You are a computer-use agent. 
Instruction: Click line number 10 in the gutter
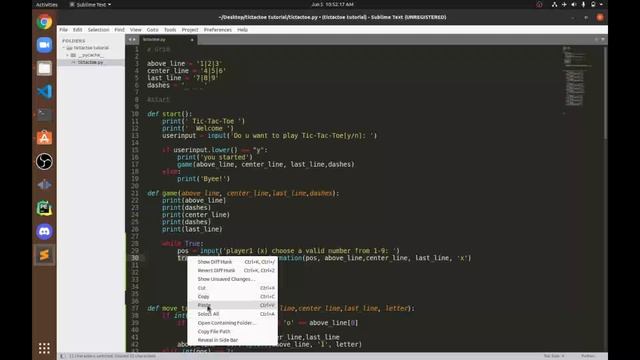135,114
